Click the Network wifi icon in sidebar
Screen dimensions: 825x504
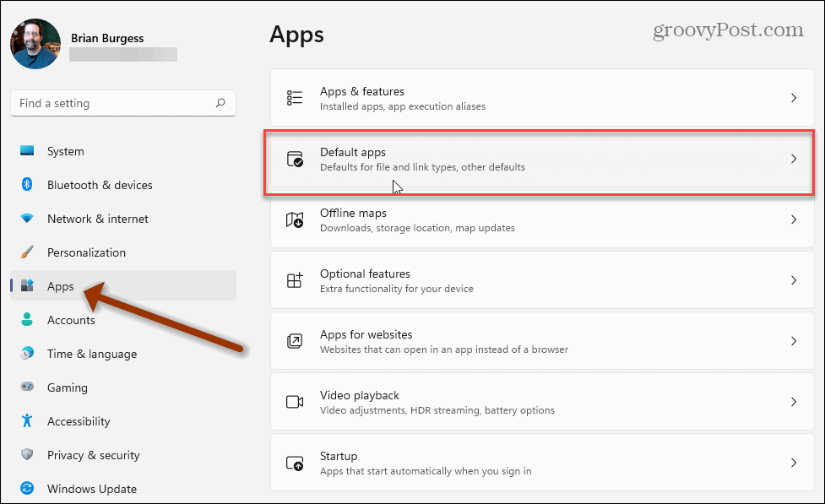(x=27, y=219)
